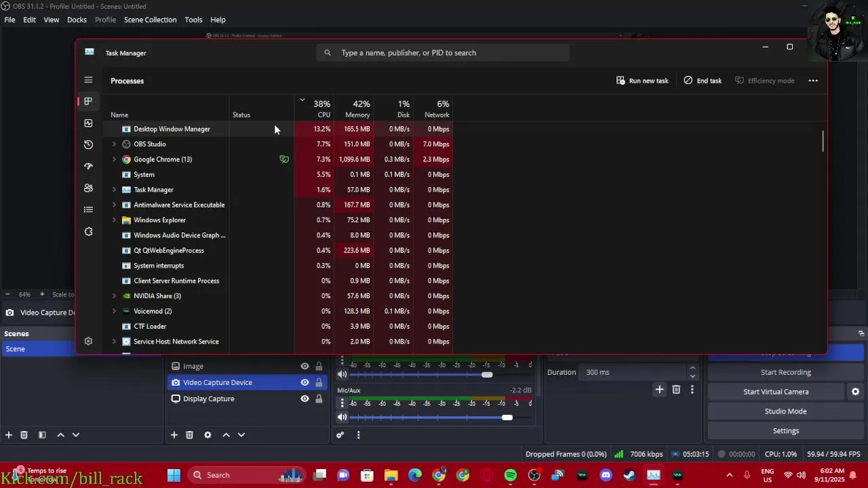Mute the Mic/Aux speaker icon
This screenshot has width=868, height=488.
(342, 418)
